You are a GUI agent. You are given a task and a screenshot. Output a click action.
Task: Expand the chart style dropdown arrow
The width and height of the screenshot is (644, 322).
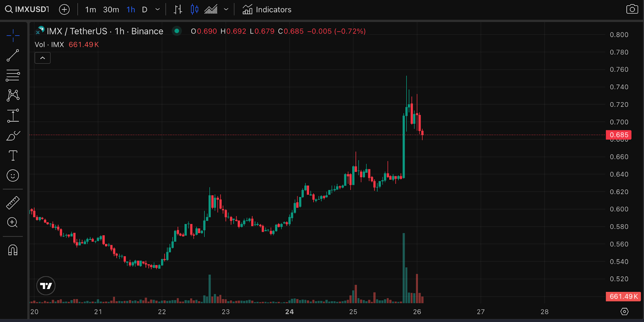click(226, 10)
